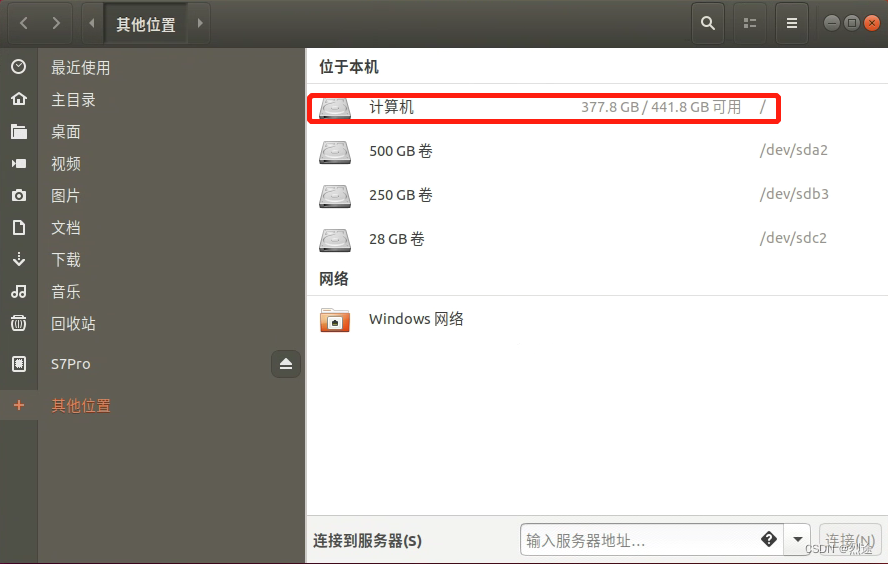Click the path bar left scroll arrow

tap(92, 23)
